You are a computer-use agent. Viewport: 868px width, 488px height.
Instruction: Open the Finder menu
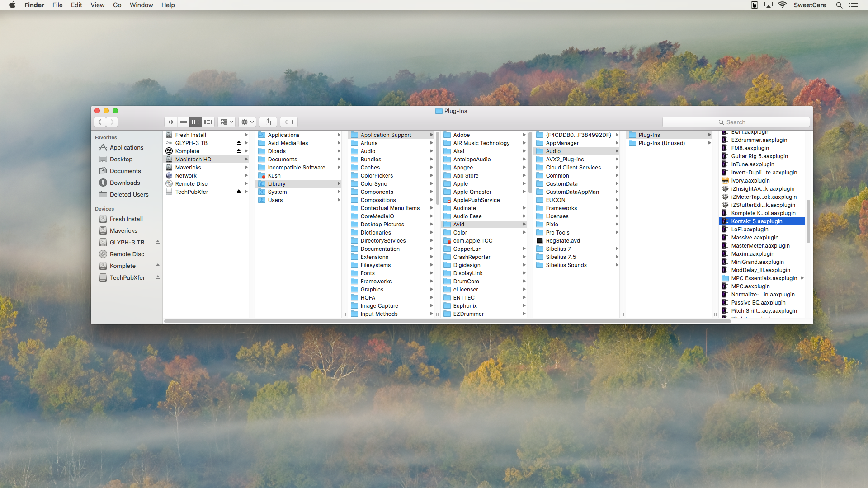click(34, 5)
